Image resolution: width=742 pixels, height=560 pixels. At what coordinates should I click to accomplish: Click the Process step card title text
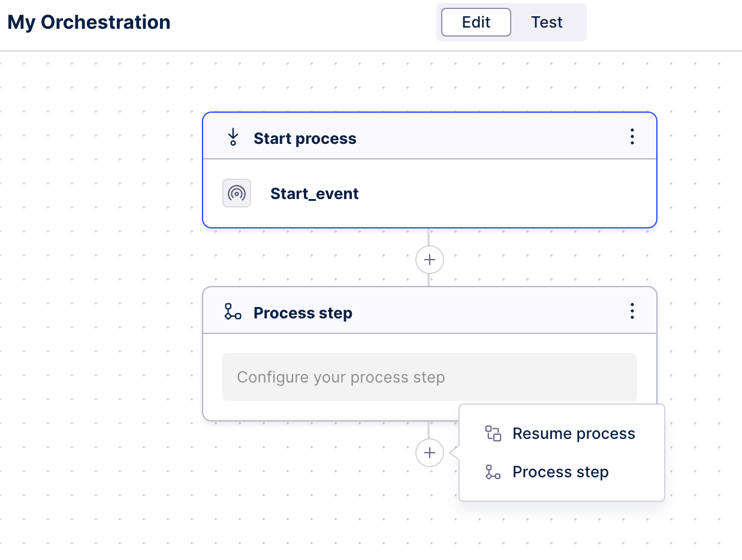tap(303, 313)
